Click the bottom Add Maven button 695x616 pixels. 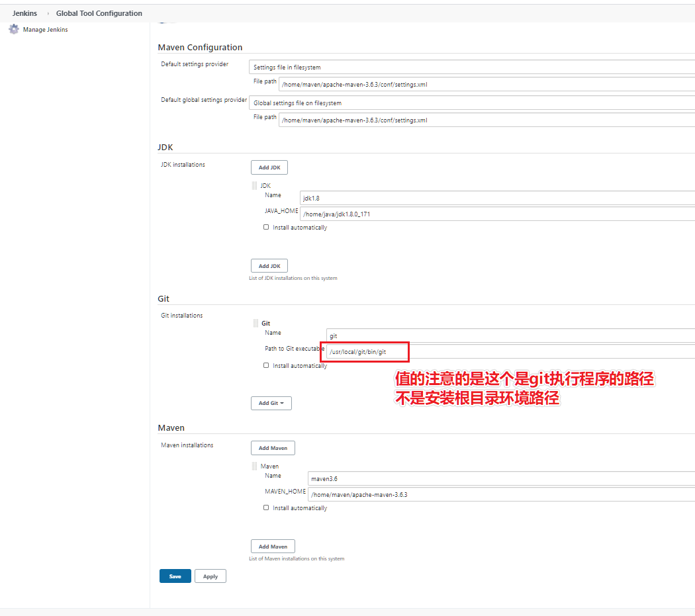(273, 547)
